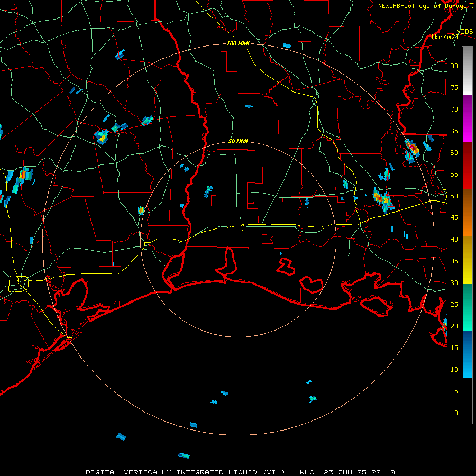
Task: Select the dark red segment of the color bar
Action: 467,166
